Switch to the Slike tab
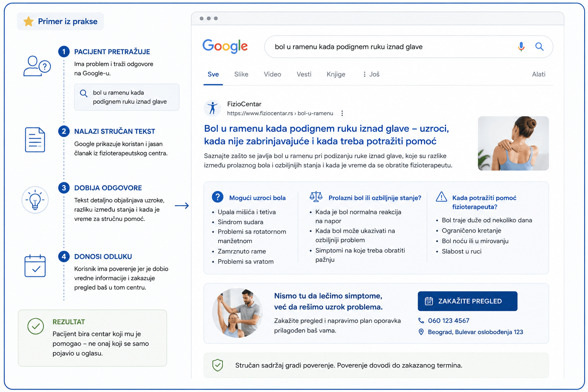Screen dimensions: 588x392 [241, 74]
